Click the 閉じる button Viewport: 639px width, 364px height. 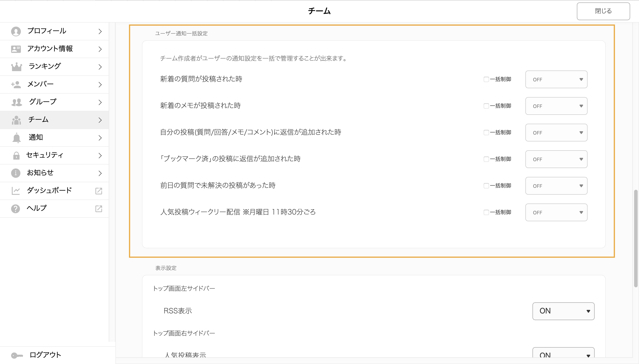pyautogui.click(x=603, y=11)
